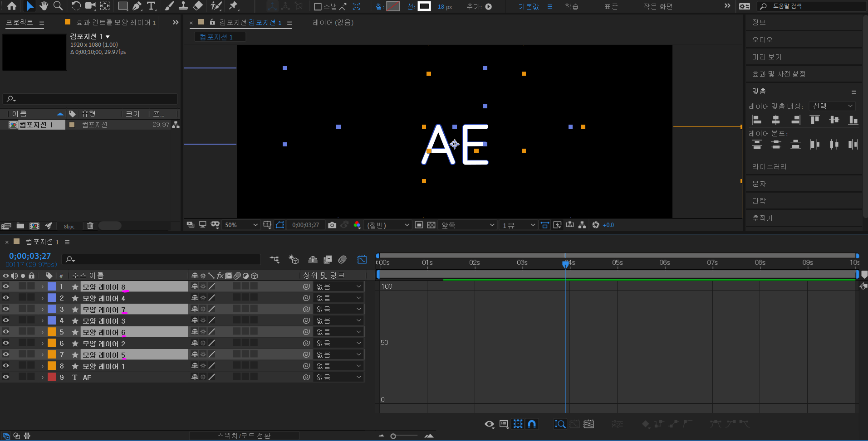Enable motion blur for the timeline
Screen dimensions: 868x441
click(x=343, y=259)
